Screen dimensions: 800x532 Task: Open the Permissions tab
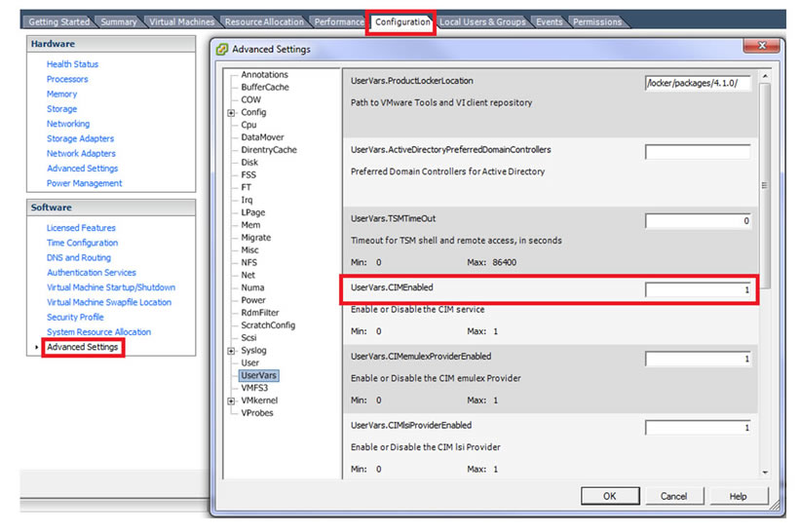597,22
